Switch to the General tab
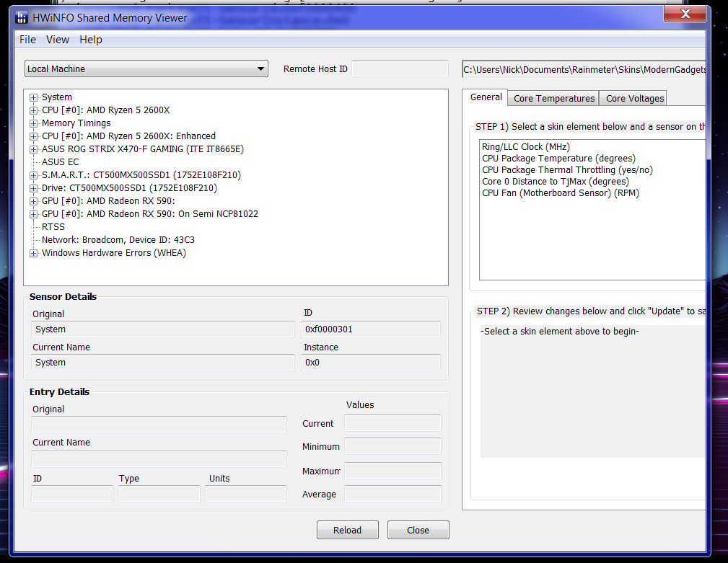The height and width of the screenshot is (563, 728). (x=486, y=97)
